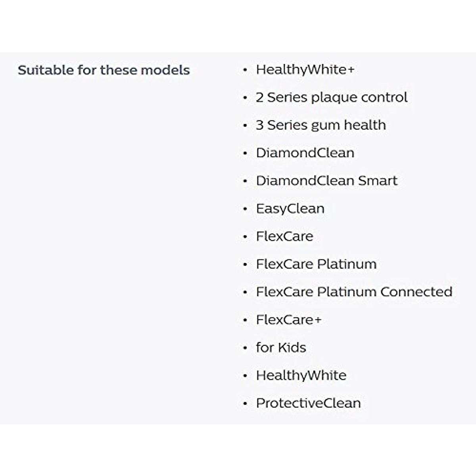This screenshot has height=476, width=476.
Task: Click the bullet next to "for Kids"
Action: pos(245,348)
